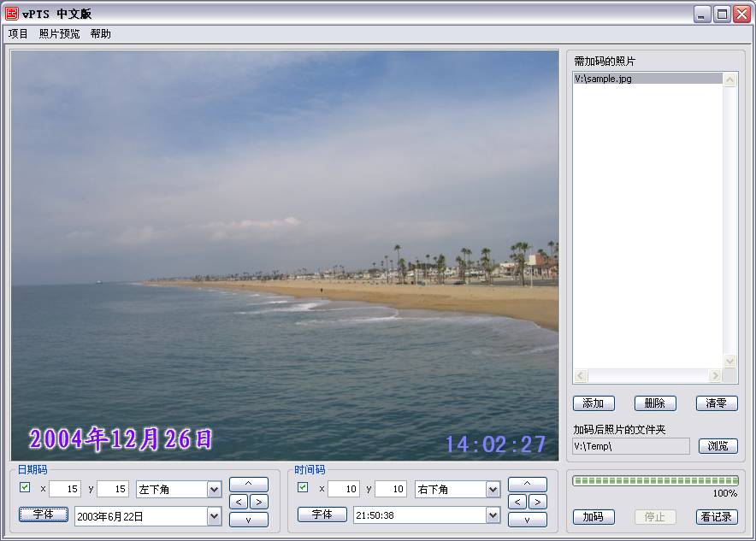Click the right arrow in the date code panel
This screenshot has height=541, width=756.
259,502
